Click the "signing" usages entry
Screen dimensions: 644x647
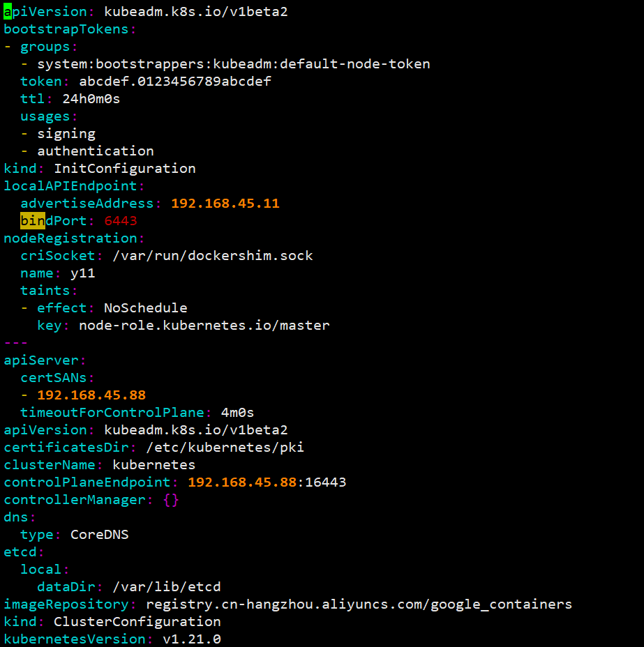(x=66, y=134)
